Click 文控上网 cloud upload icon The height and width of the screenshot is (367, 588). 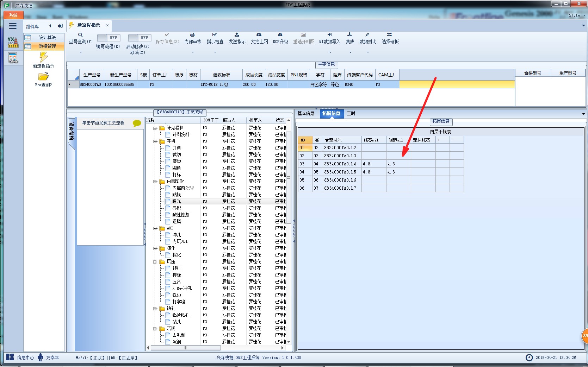(x=259, y=35)
